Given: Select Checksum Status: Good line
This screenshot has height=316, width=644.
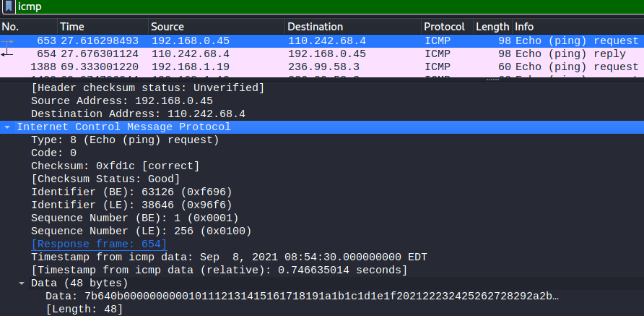Looking at the screenshot, I should coord(105,179).
